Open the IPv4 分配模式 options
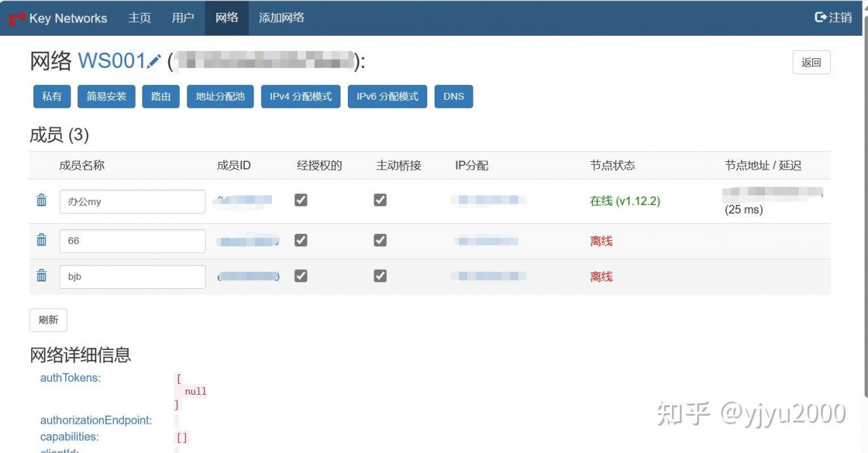This screenshot has width=868, height=453. pyautogui.click(x=300, y=96)
